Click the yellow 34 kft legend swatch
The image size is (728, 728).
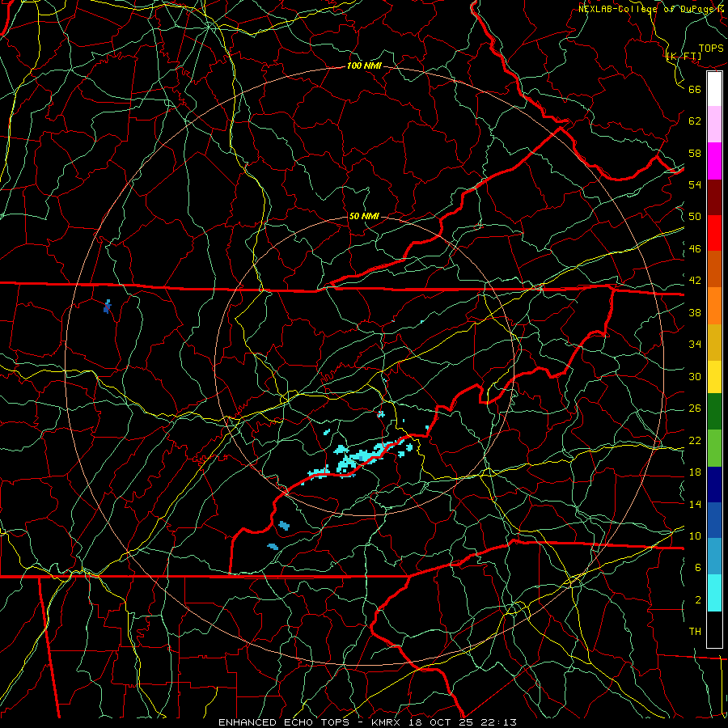pyautogui.click(x=714, y=377)
